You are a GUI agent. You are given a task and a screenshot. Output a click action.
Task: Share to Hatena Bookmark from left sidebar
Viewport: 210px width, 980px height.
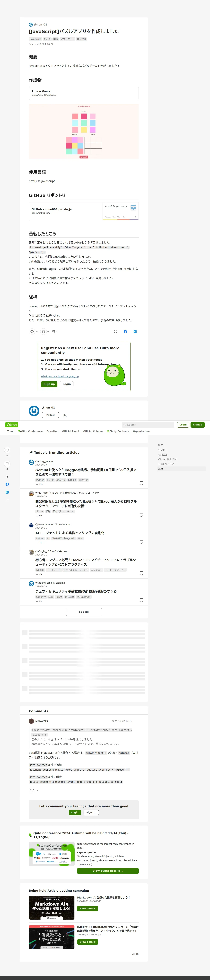tap(7, 492)
